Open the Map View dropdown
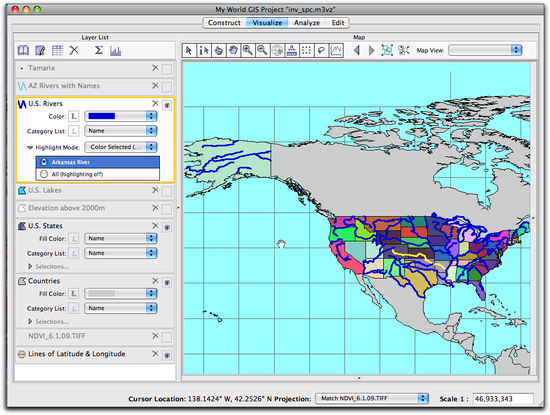Screen dimensions: 550x415 [485, 50]
